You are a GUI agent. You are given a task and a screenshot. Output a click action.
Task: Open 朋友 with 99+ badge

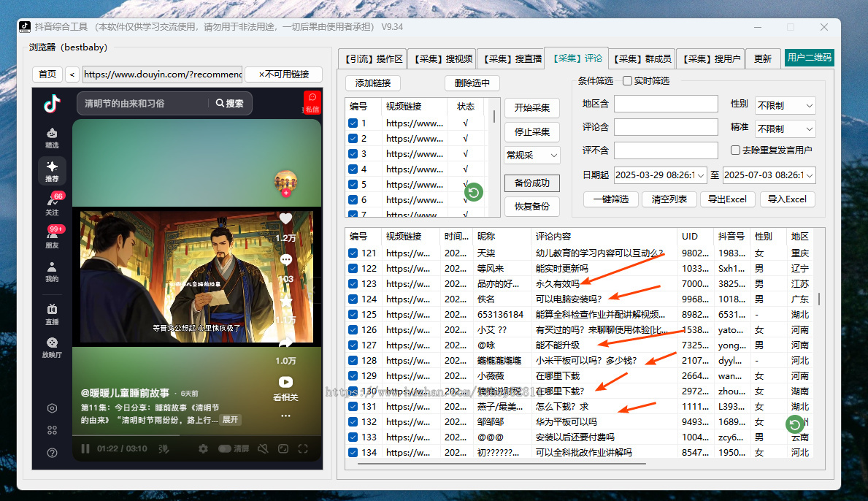pyautogui.click(x=52, y=238)
